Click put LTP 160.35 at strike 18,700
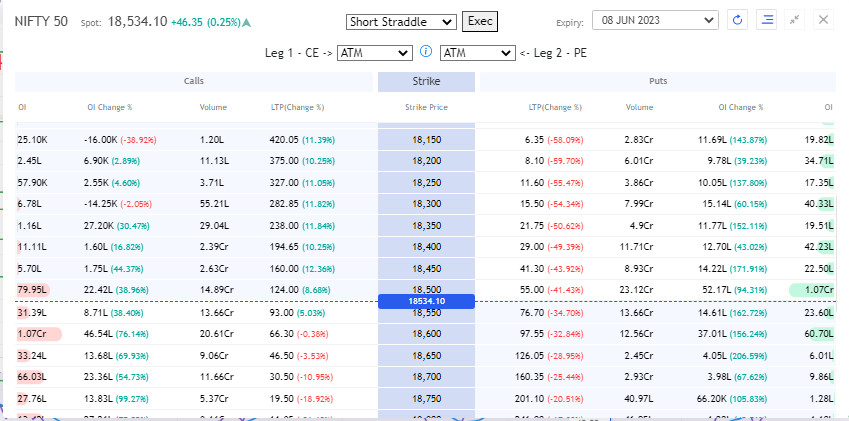The image size is (849, 421). pyautogui.click(x=530, y=377)
